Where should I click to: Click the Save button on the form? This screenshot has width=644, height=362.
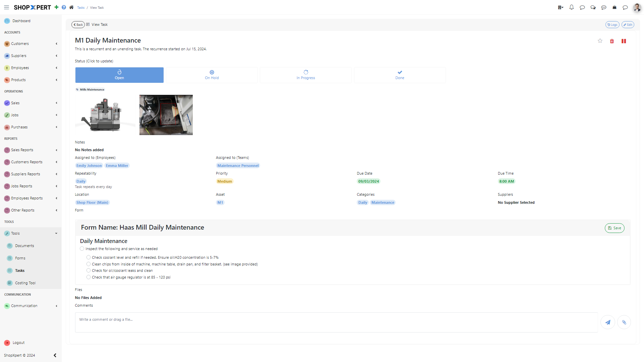[x=614, y=228]
